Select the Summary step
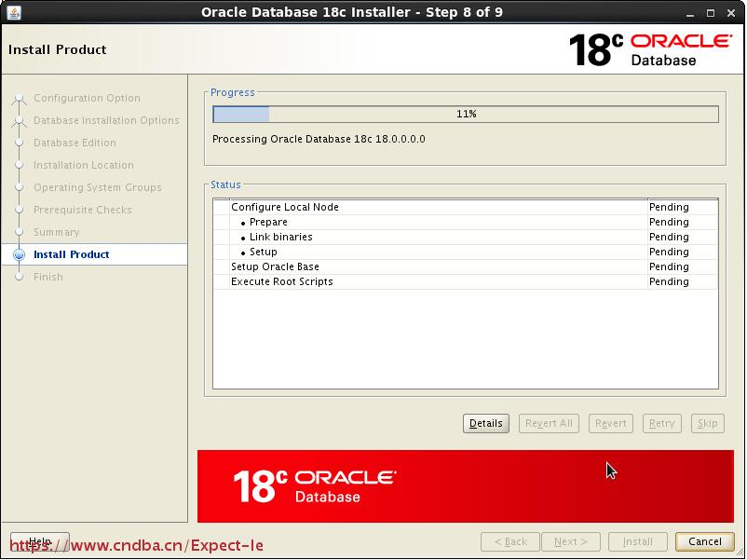 click(56, 232)
